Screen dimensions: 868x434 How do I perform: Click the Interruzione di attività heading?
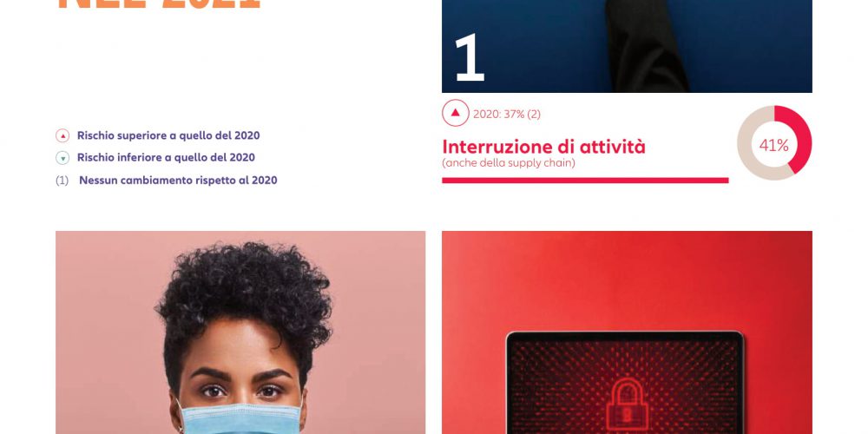point(543,147)
